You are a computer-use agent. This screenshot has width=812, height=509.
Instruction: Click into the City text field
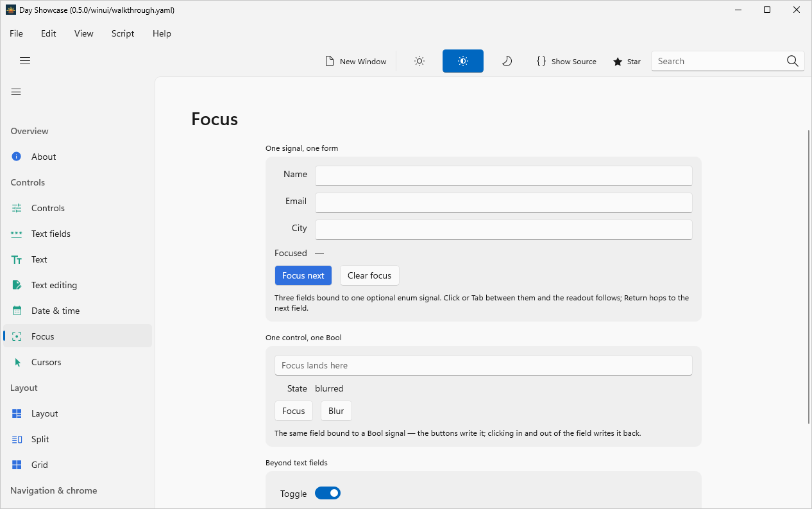(x=503, y=230)
